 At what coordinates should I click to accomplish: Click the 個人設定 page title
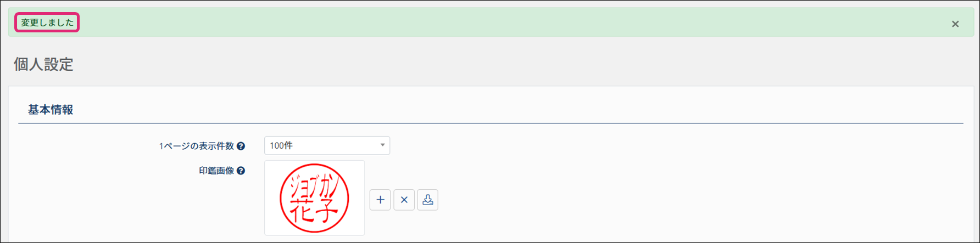[x=43, y=64]
